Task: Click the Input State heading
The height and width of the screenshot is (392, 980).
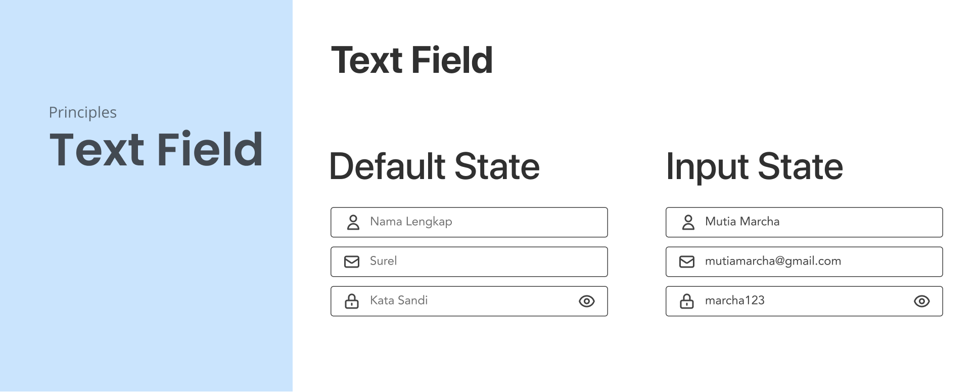Action: point(754,166)
